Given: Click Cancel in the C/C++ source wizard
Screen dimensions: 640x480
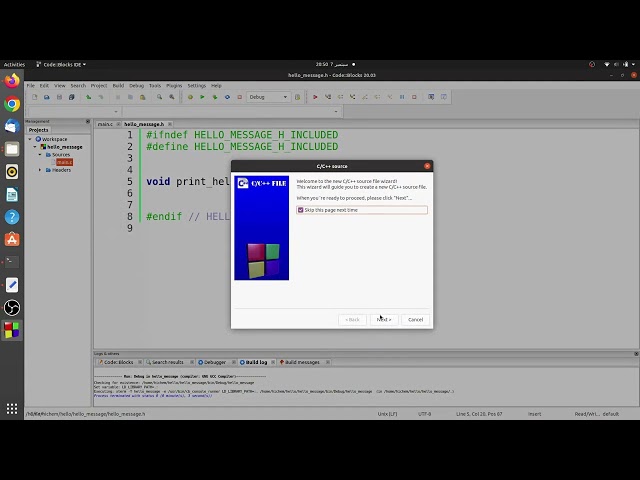Looking at the screenshot, I should (416, 320).
